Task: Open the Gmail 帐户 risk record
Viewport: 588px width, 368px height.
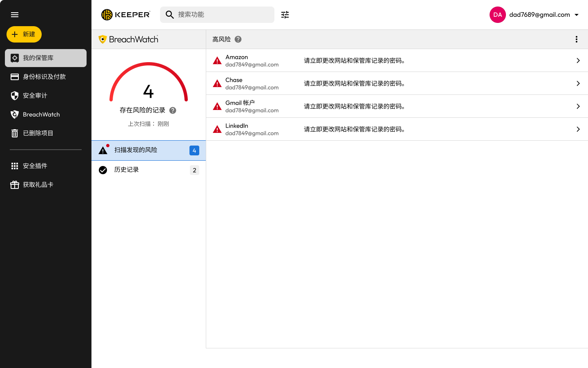Action: coord(397,106)
